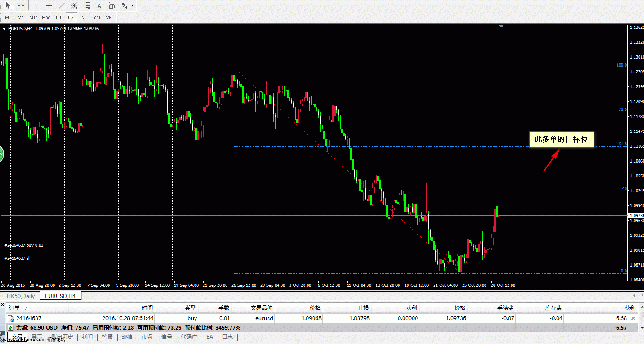Screen dimensions: 644x344
Task: Click the take profit 0.00000 cell
Action: pyautogui.click(x=407, y=318)
